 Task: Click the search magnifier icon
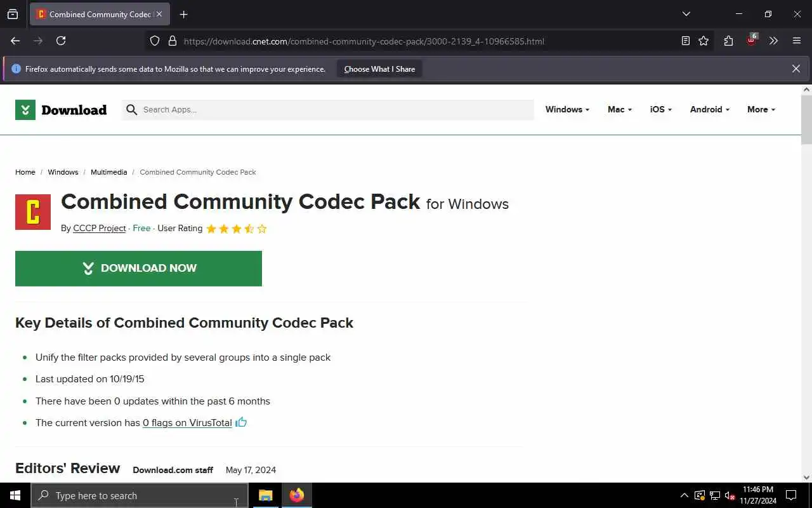click(131, 110)
